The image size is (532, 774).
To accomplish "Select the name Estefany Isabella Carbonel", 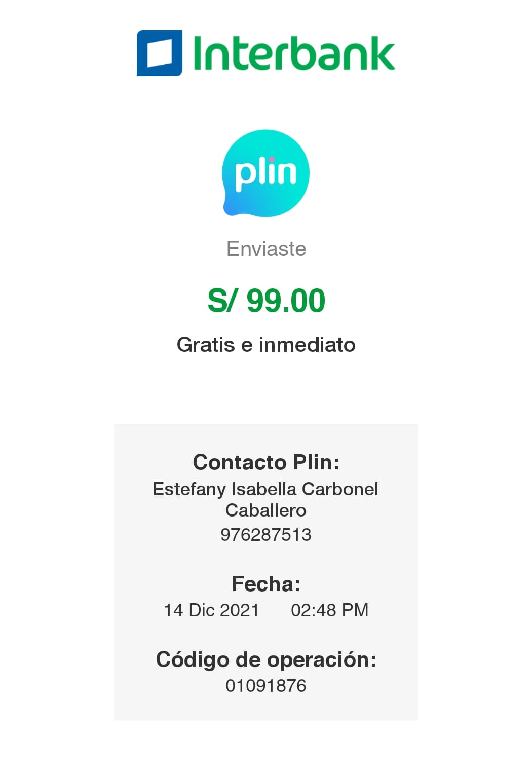I will 266,489.
